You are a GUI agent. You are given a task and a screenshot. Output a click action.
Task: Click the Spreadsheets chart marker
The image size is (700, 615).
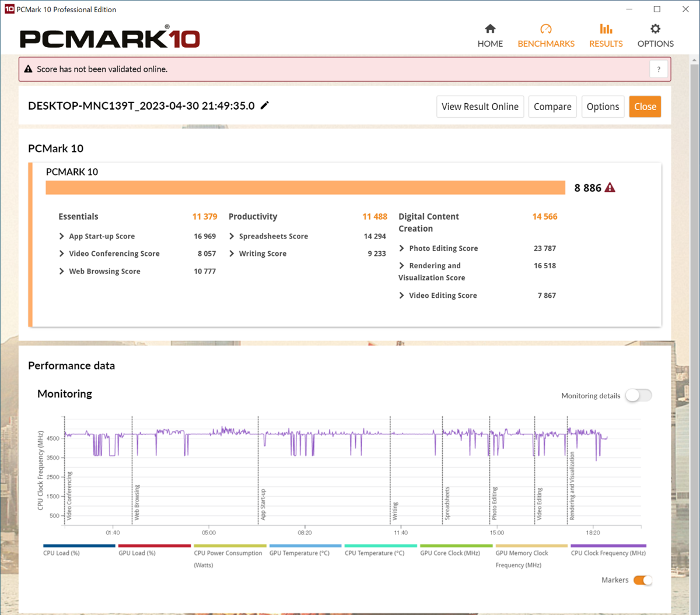[447, 503]
